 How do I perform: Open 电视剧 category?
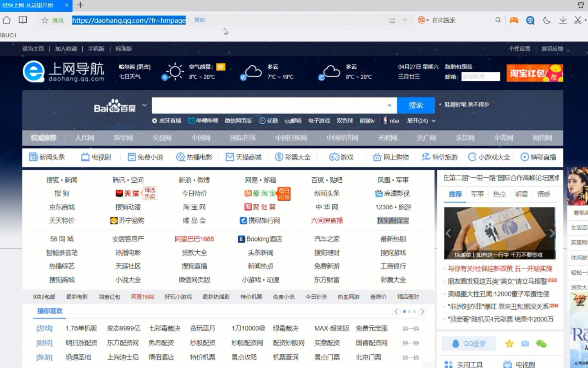[96, 157]
